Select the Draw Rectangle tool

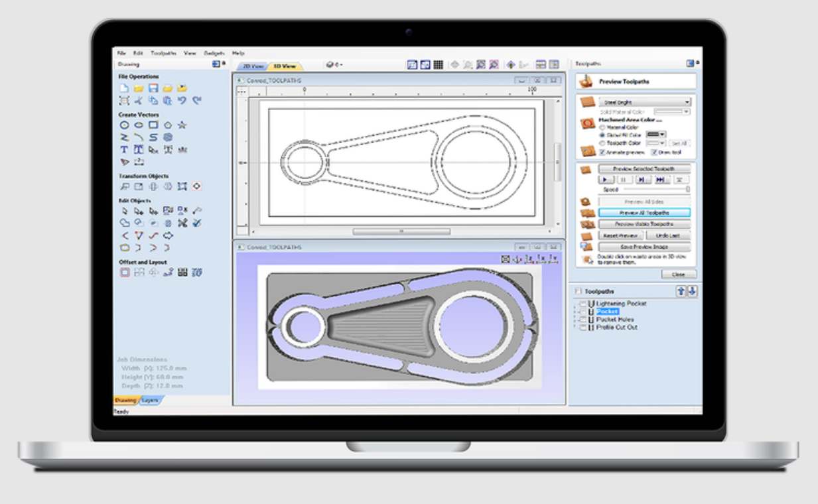tap(153, 125)
